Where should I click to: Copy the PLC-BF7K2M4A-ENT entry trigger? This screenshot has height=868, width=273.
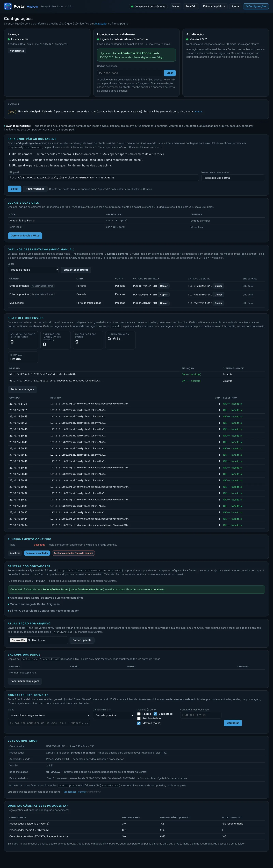[164, 286]
